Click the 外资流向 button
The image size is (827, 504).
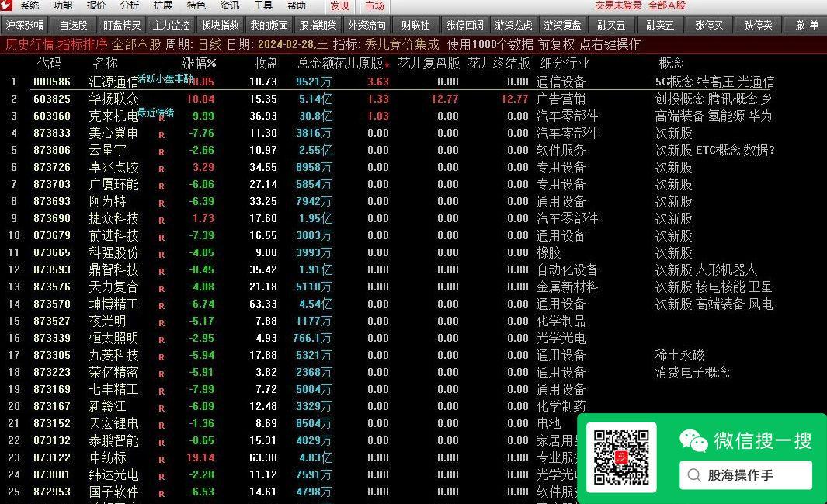point(367,25)
